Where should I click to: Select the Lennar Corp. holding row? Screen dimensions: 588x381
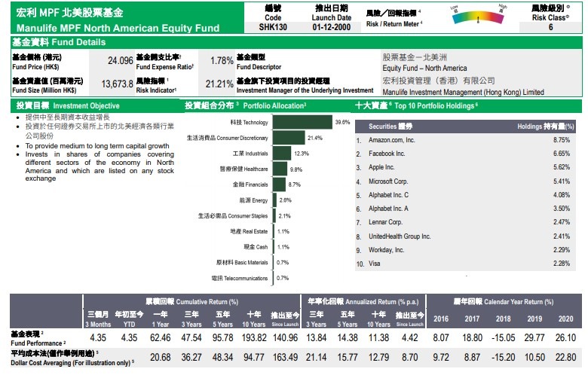pyautogui.click(x=465, y=222)
